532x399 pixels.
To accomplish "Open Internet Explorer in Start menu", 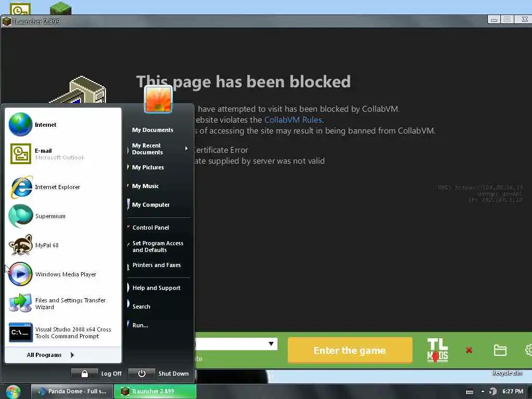I will pos(63,187).
